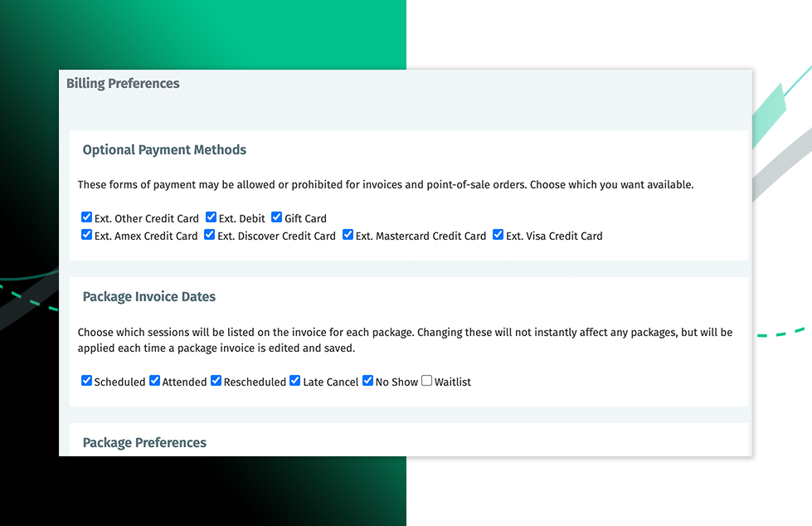Toggle the Ext. Mastercard Credit Card checkbox
Screen dimensions: 812x526
tap(348, 235)
